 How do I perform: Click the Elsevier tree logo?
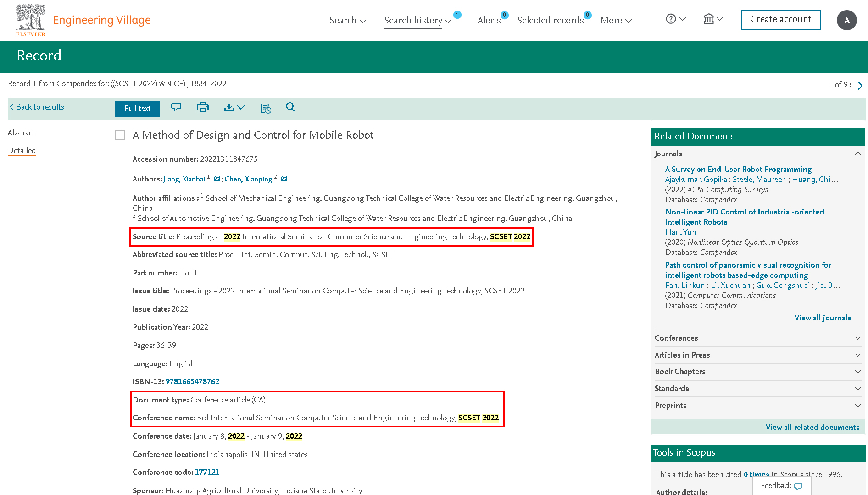(31, 20)
